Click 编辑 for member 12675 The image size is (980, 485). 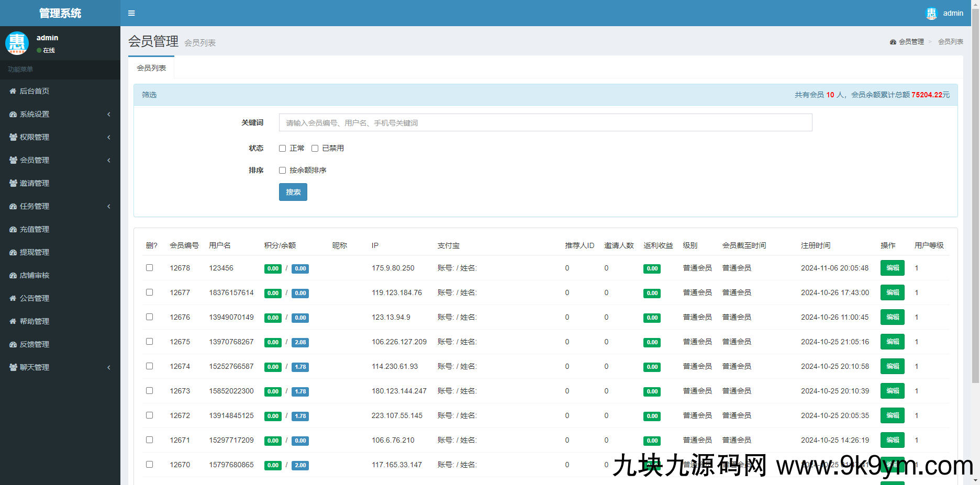[893, 342]
